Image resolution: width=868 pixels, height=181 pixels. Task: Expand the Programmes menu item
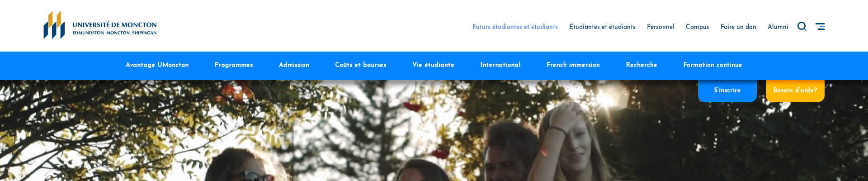click(x=234, y=65)
